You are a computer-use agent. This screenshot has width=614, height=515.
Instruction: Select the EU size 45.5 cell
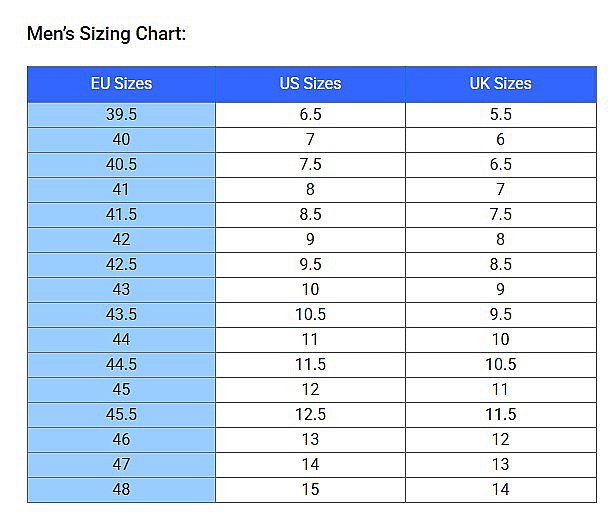coord(121,415)
